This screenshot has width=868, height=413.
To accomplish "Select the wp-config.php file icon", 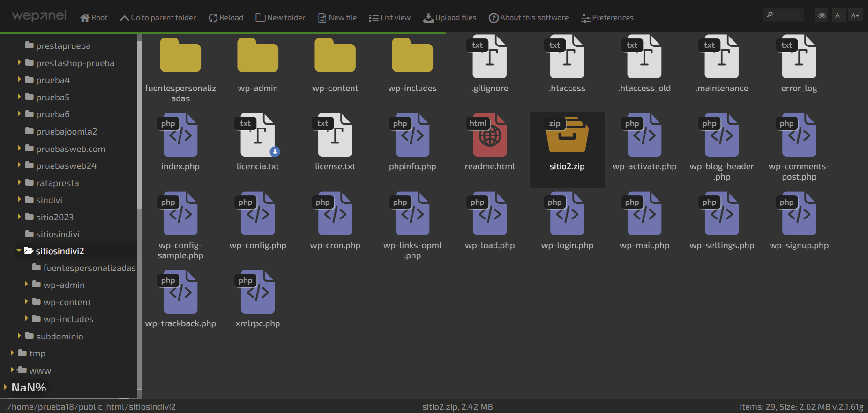I will tap(257, 215).
